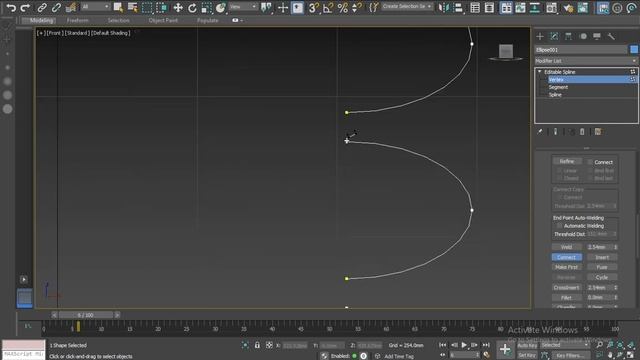Screen dimensions: 640x360
Task: Switch to the Utilities command panel
Action: [611, 36]
